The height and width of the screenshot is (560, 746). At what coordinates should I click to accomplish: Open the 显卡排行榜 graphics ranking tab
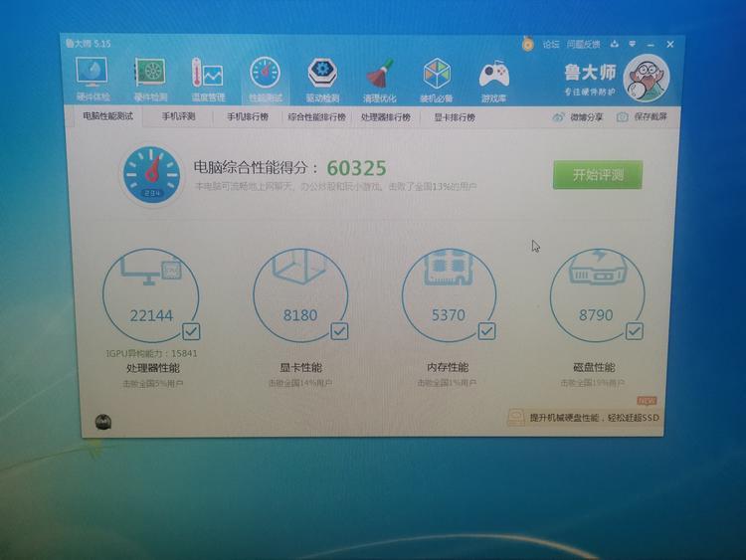(454, 117)
